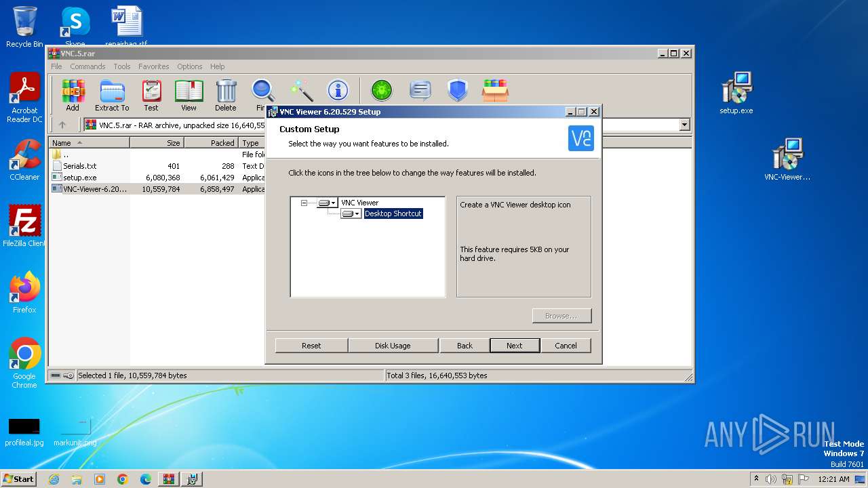Click the SFX archive box icon
The image size is (868, 488).
[x=496, y=90]
